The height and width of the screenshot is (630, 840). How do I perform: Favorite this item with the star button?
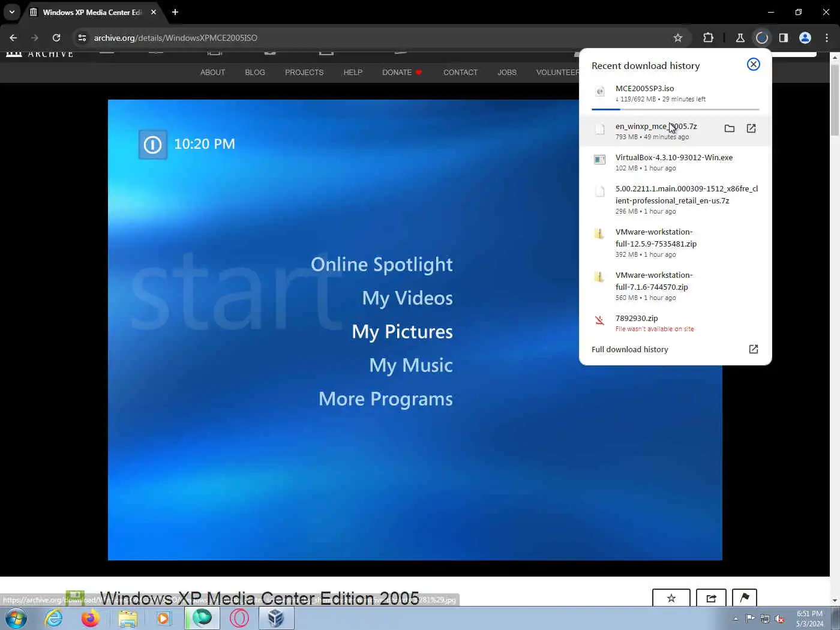coord(671,598)
